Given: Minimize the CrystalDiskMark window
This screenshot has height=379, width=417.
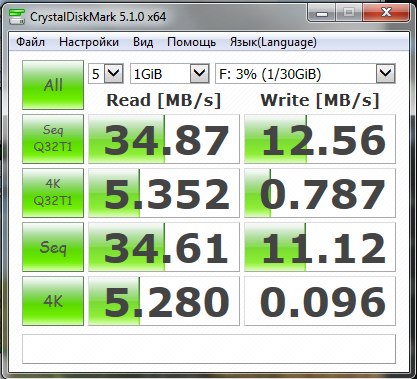Looking at the screenshot, I should (x=322, y=13).
